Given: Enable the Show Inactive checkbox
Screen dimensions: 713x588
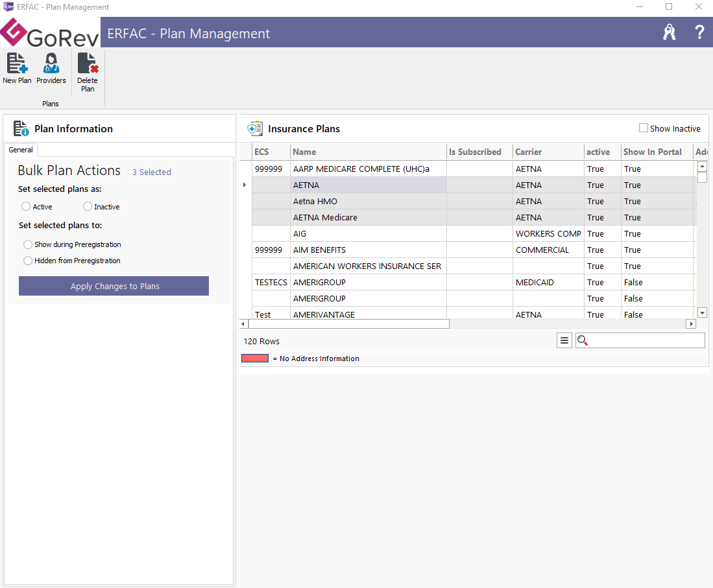Looking at the screenshot, I should tap(644, 128).
